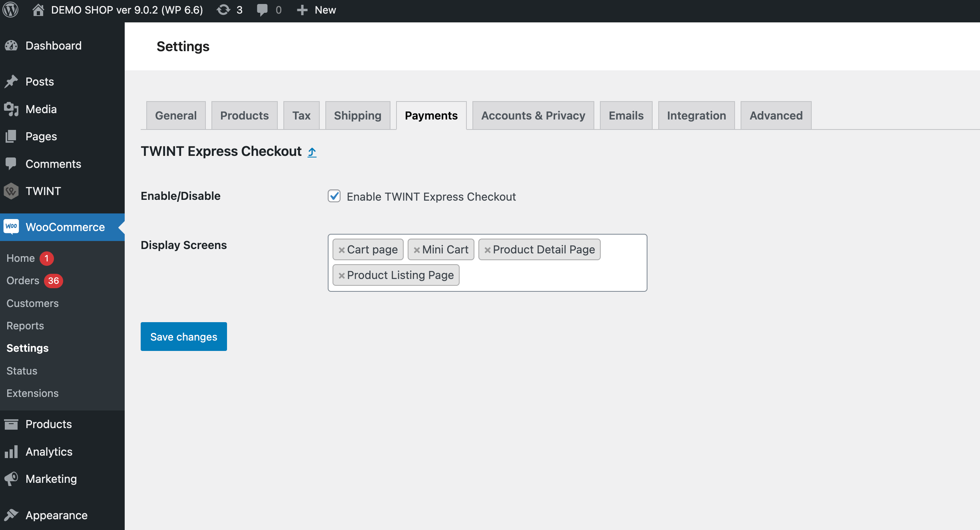
Task: Click the return arrow next to TWINT Express Checkout
Action: click(312, 152)
